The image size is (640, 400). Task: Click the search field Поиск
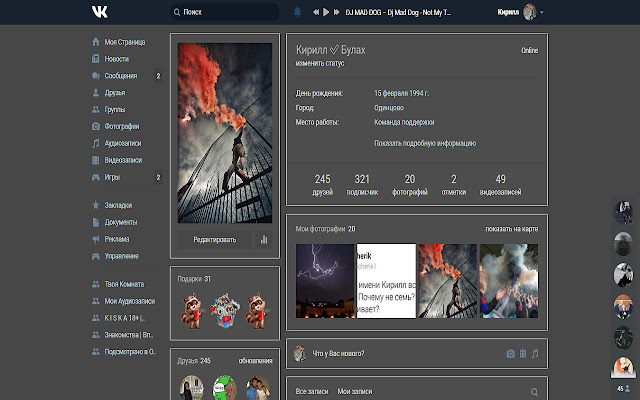(224, 12)
